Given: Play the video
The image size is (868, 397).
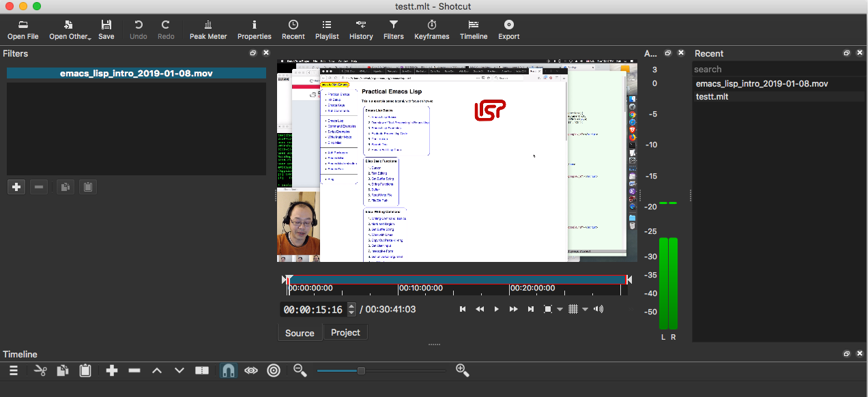Looking at the screenshot, I should [497, 310].
